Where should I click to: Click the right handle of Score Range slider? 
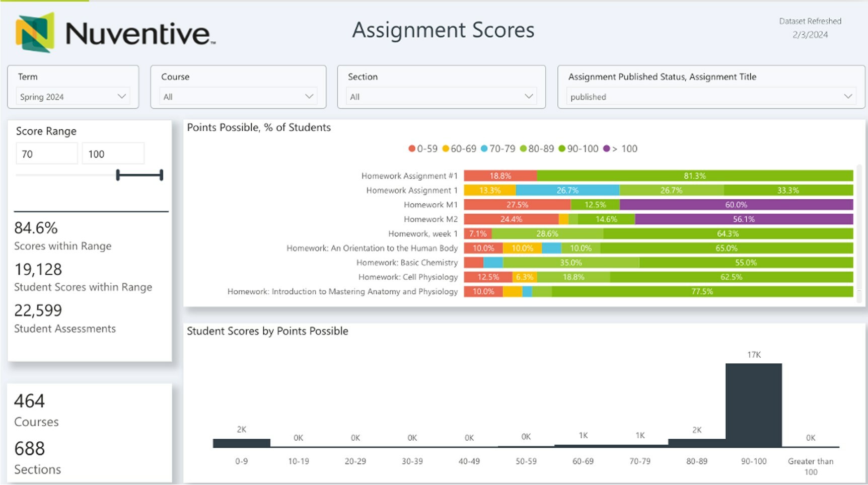pos(161,175)
